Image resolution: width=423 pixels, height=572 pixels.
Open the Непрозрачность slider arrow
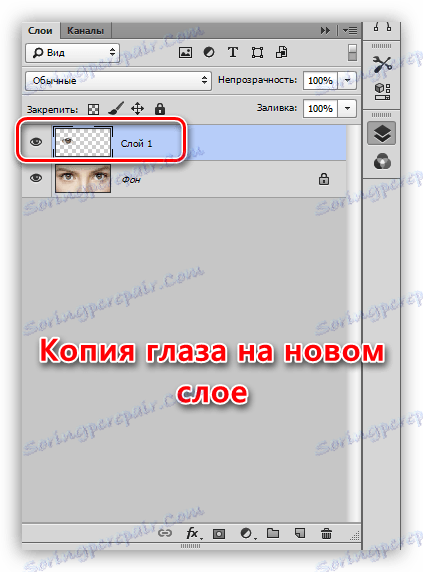[x=347, y=80]
